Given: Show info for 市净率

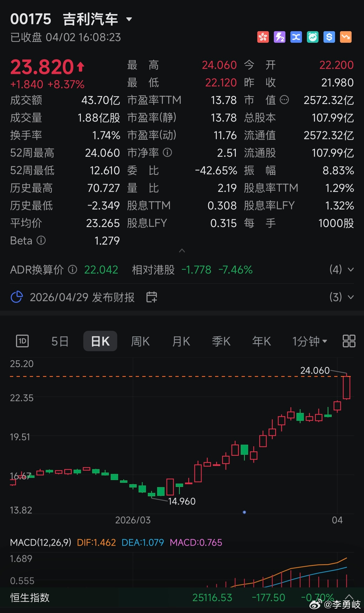Looking at the screenshot, I should [x=167, y=153].
